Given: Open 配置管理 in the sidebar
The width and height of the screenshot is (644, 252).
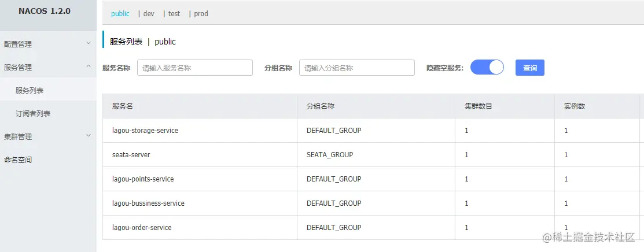Looking at the screenshot, I should click(x=18, y=45).
